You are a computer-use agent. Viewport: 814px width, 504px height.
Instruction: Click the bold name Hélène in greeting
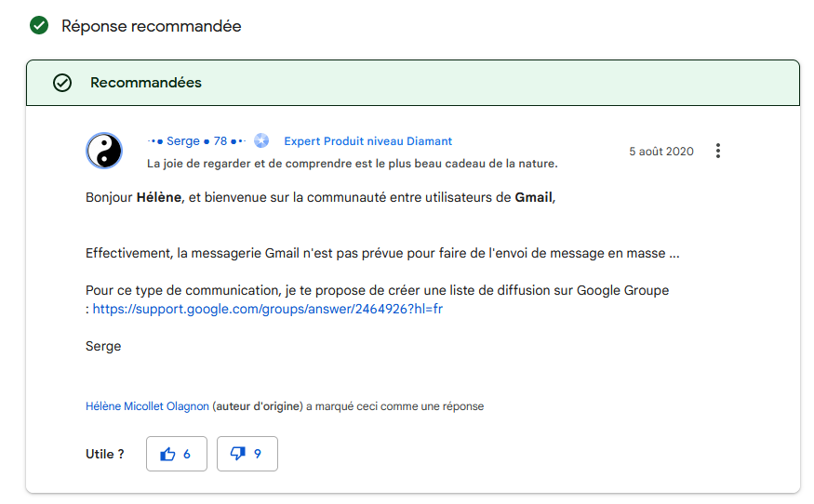coord(159,197)
